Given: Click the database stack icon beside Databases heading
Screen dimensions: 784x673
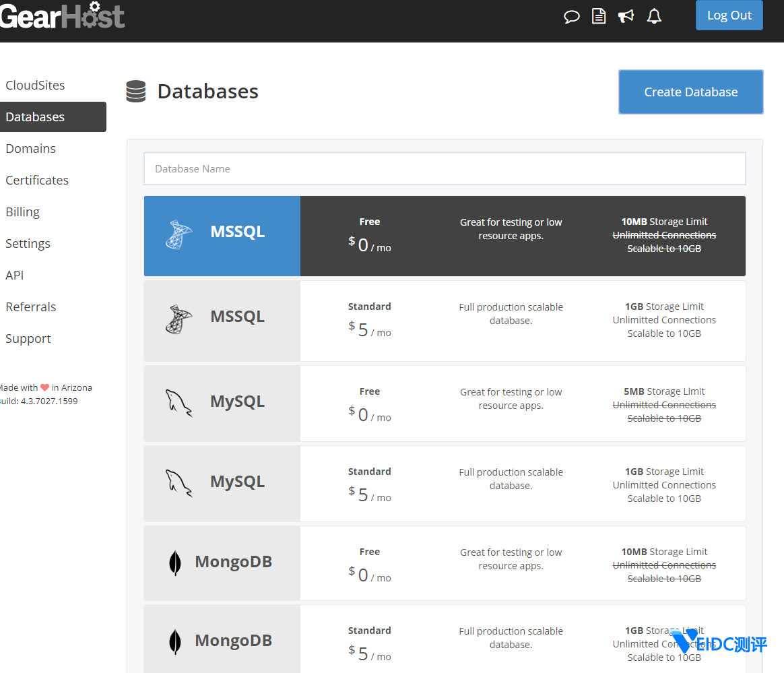Looking at the screenshot, I should point(135,91).
